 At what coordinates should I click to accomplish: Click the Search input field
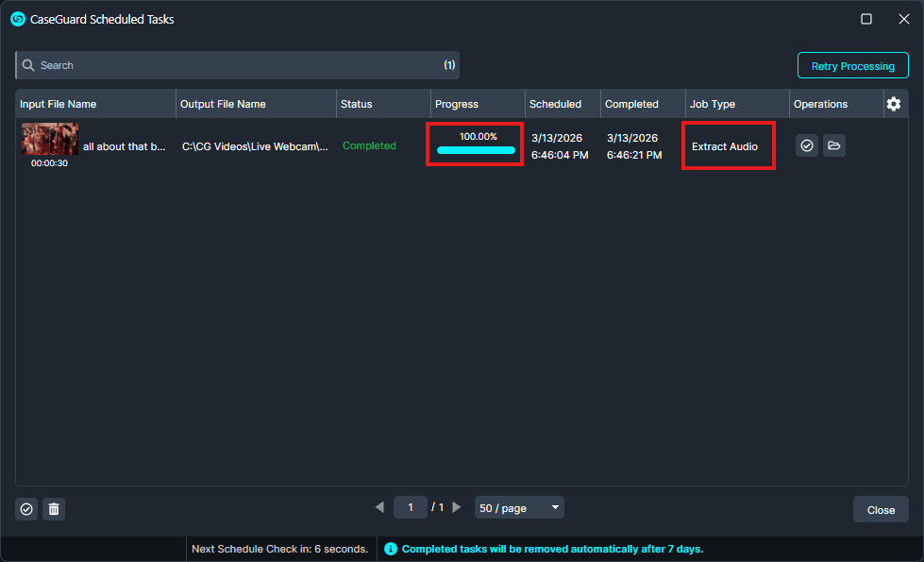[236, 65]
